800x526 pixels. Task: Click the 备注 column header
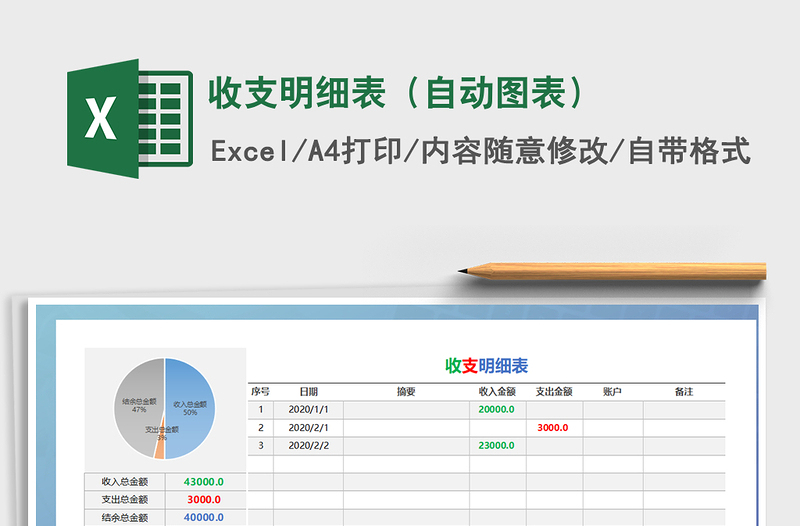(x=684, y=392)
